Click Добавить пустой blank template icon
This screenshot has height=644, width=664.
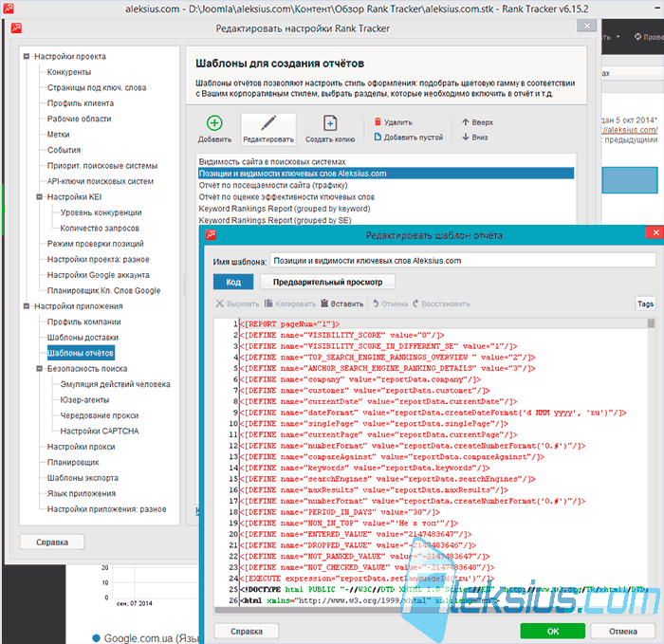click(x=378, y=137)
